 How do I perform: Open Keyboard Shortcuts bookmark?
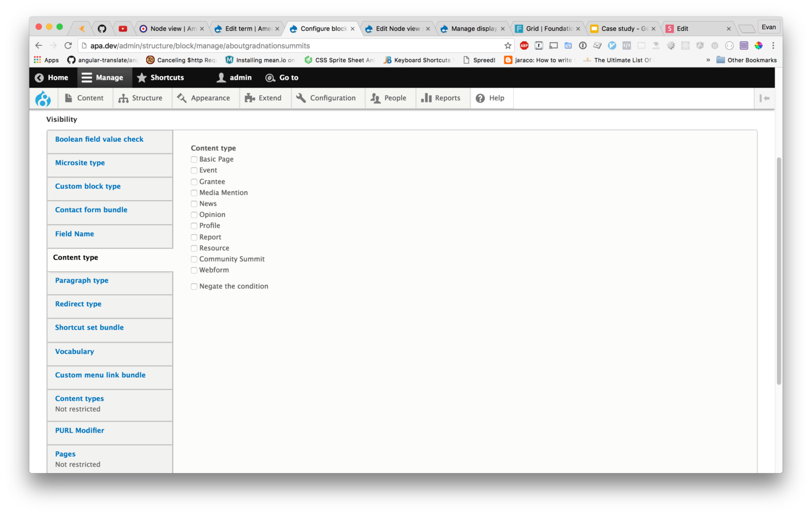417,60
